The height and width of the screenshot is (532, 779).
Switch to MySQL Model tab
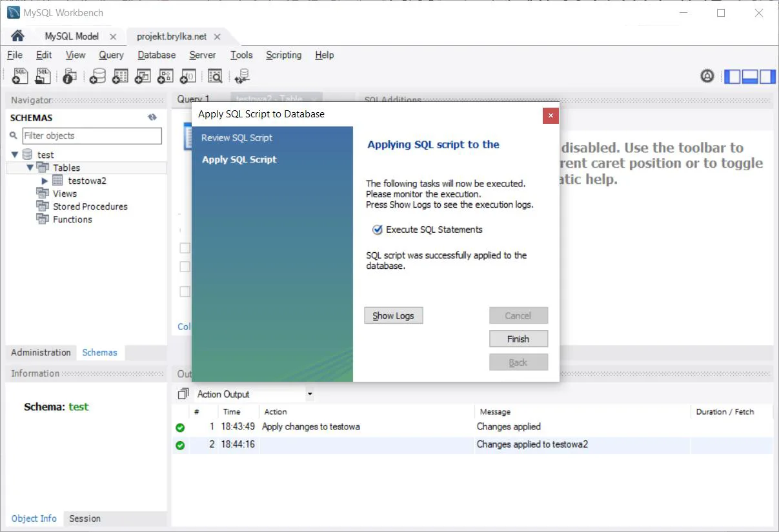(72, 36)
